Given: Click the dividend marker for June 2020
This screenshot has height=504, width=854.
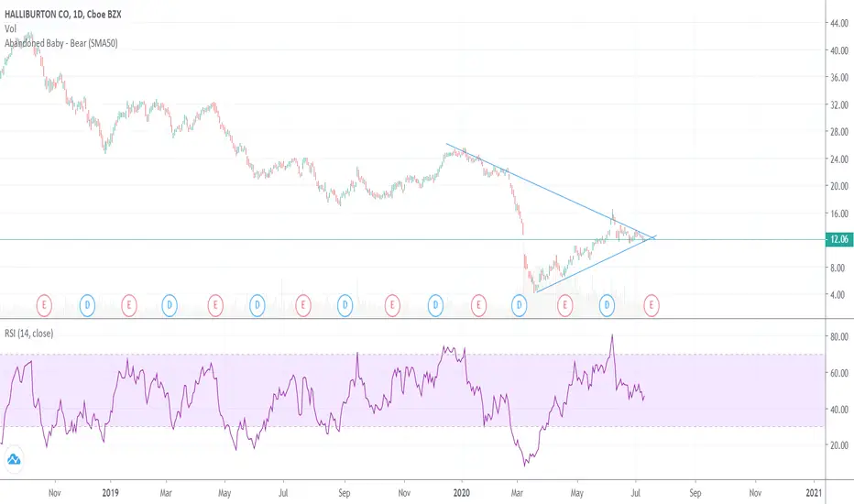Looking at the screenshot, I should [x=607, y=306].
